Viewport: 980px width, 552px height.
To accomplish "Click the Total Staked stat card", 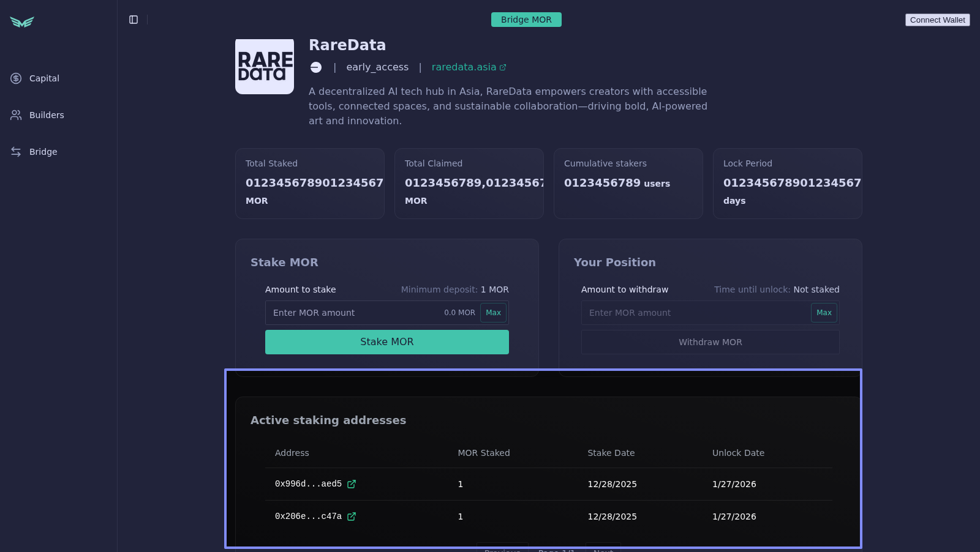I will [x=310, y=184].
